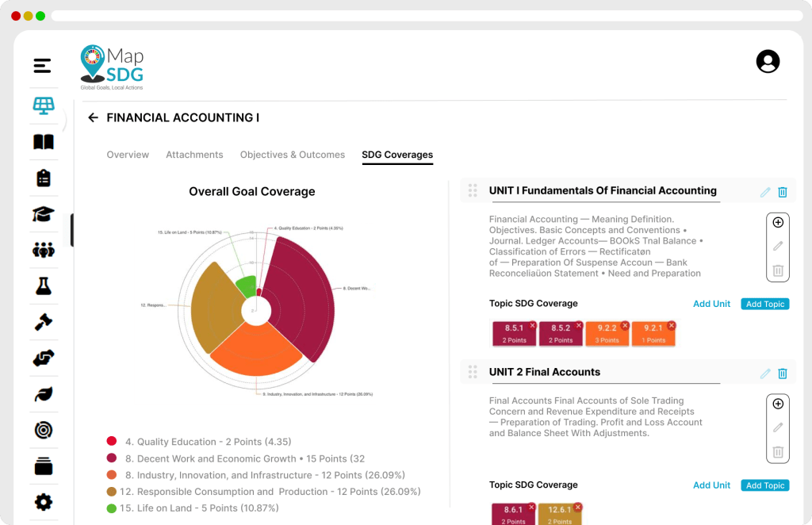Screen dimensions: 812x525
Task: Remove the 8.5.1 SDG tag
Action: (x=533, y=325)
